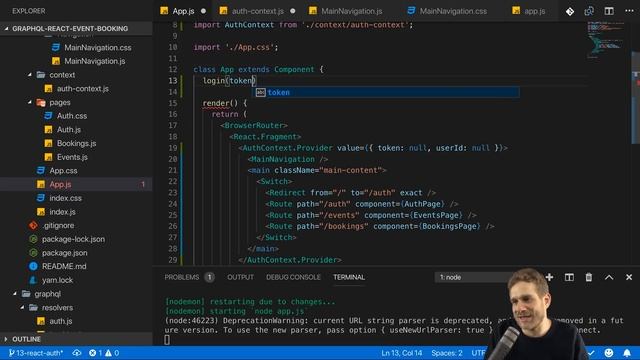The height and width of the screenshot is (360, 640).
Task: Open package-lock.json file
Action: coord(73,239)
